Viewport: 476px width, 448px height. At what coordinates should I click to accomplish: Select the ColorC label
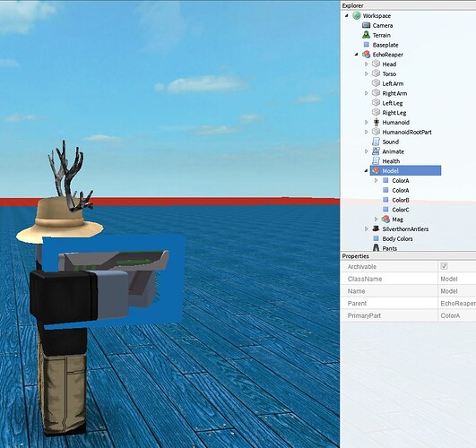[x=401, y=210]
